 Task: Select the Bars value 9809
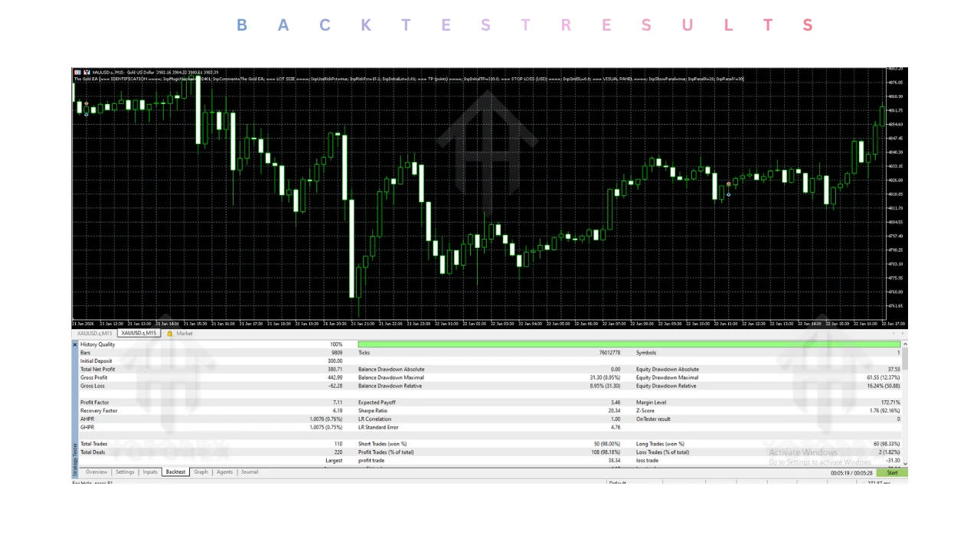click(337, 353)
